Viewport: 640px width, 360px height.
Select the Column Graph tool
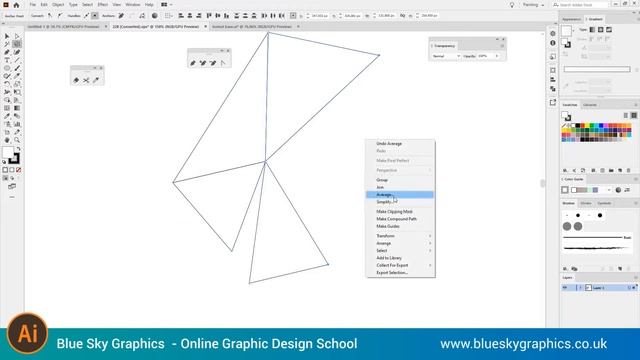coord(17,124)
